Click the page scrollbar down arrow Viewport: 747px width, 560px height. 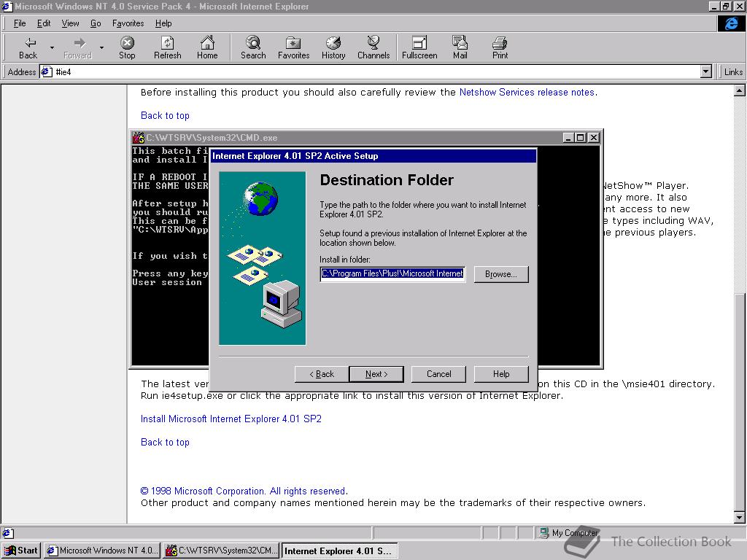[740, 517]
